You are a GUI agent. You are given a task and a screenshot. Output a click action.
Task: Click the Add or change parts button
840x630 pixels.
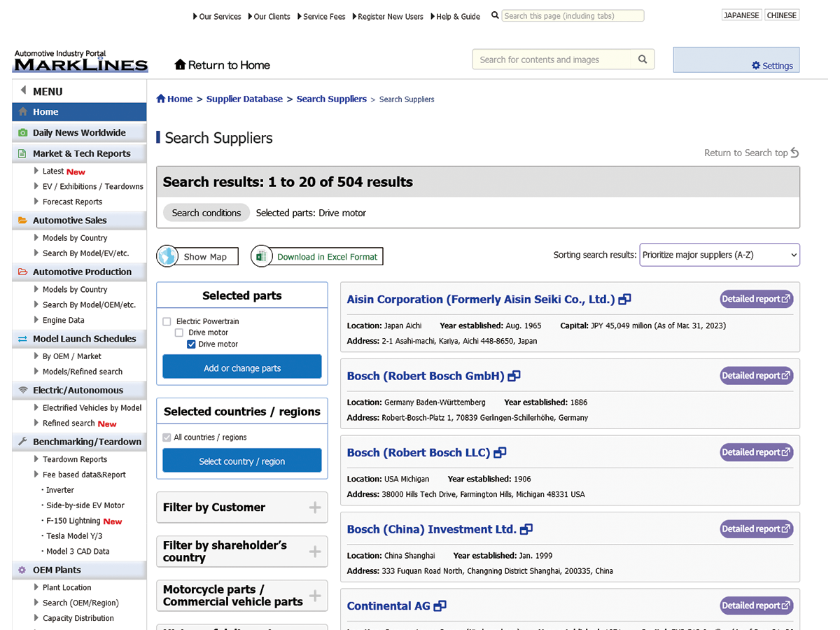[x=242, y=367]
